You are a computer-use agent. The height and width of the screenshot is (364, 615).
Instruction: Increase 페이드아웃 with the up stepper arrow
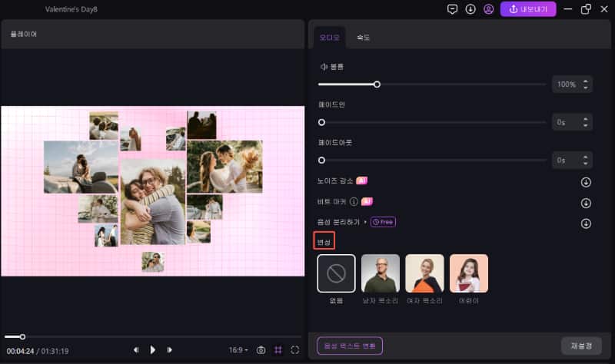click(x=586, y=157)
